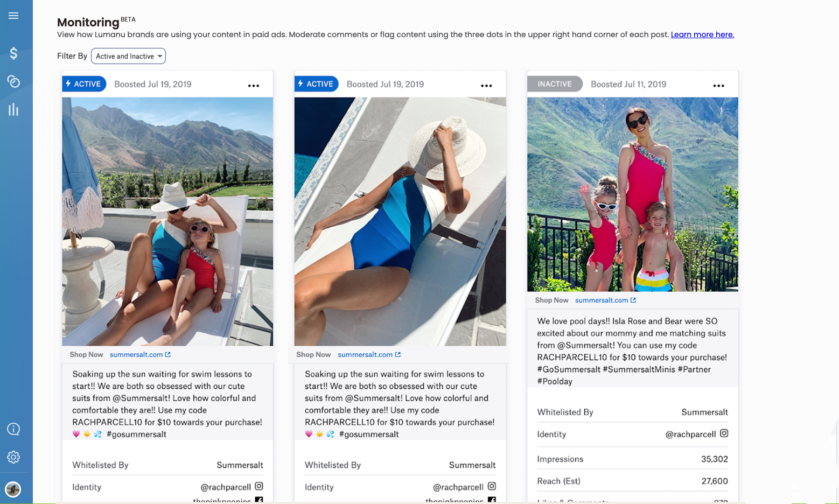The height and width of the screenshot is (504, 839).
Task: Click external link icon beside first summersalt.com
Action: pos(168,354)
